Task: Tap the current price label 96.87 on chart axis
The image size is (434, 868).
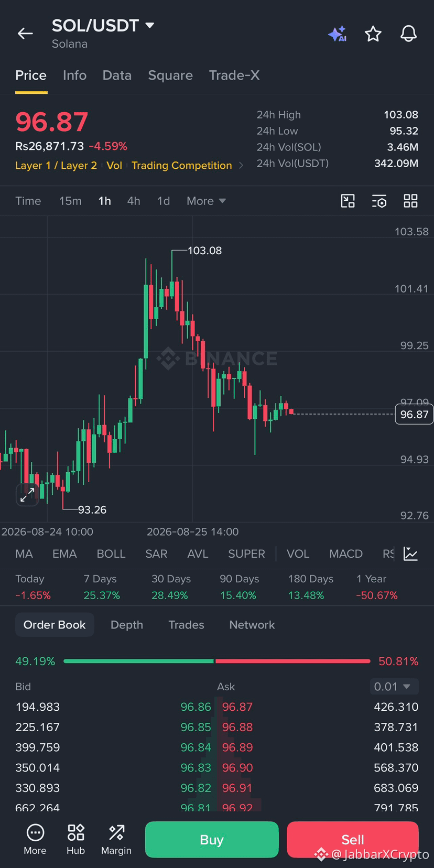Action: 414,415
